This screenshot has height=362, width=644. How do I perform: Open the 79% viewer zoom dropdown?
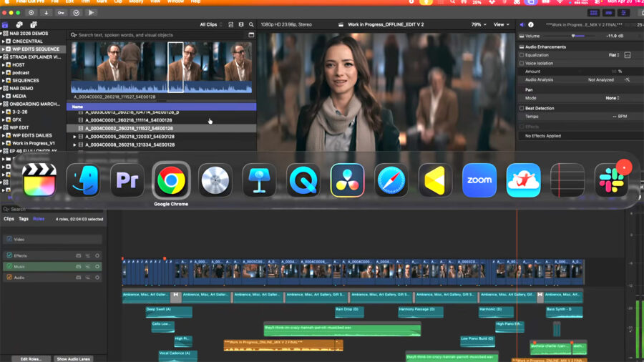[479, 24]
